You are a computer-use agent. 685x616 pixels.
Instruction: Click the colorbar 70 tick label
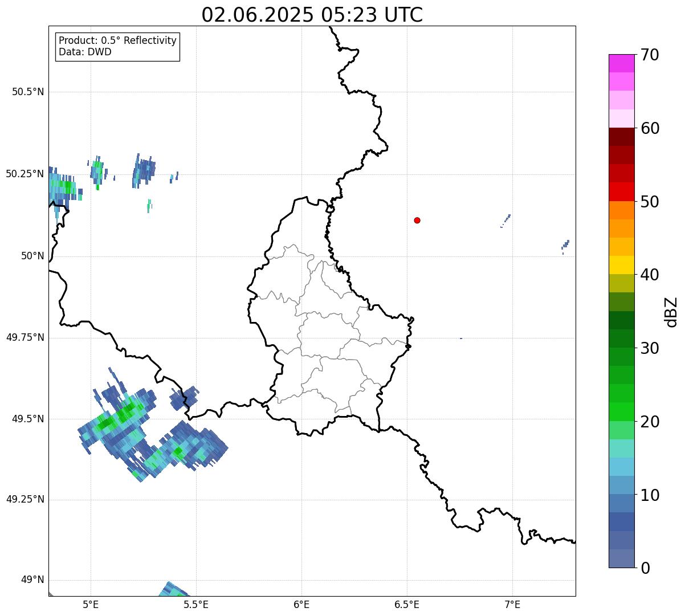coord(650,55)
